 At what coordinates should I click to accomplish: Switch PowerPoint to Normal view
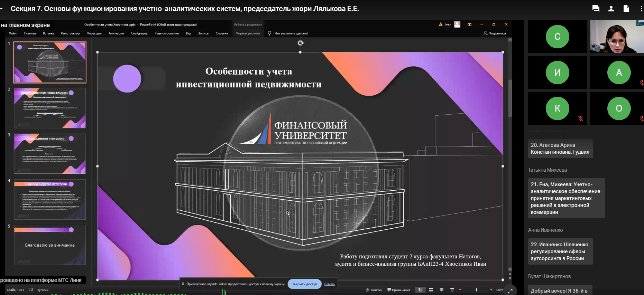click(x=421, y=290)
